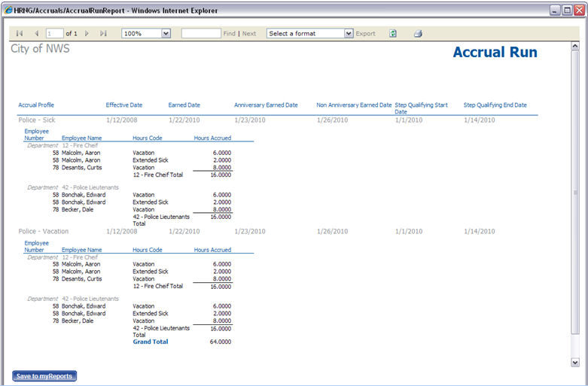Click the Find text search box

click(x=200, y=34)
